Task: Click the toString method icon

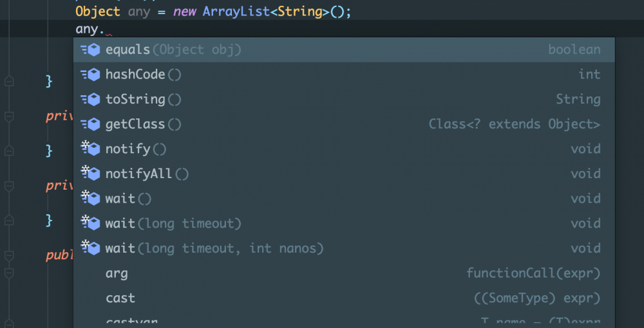Action: 90,100
